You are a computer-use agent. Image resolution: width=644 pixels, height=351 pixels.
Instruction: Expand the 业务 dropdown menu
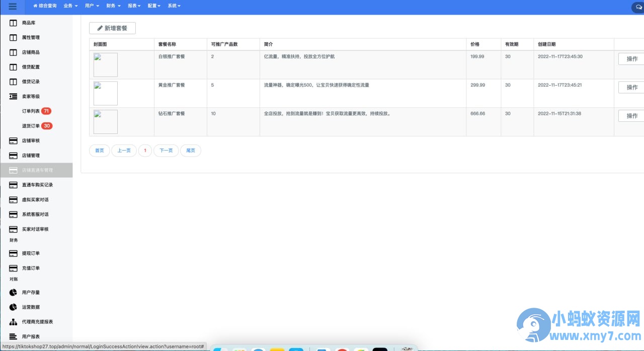tap(70, 6)
